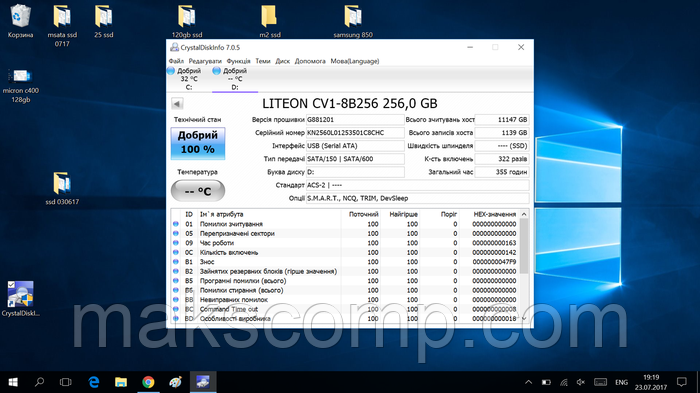Show hidden tray icons chevron

coord(529,382)
